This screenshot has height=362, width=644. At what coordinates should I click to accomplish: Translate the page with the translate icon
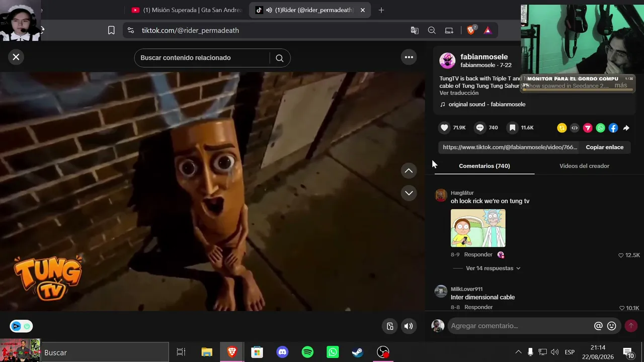415,30
